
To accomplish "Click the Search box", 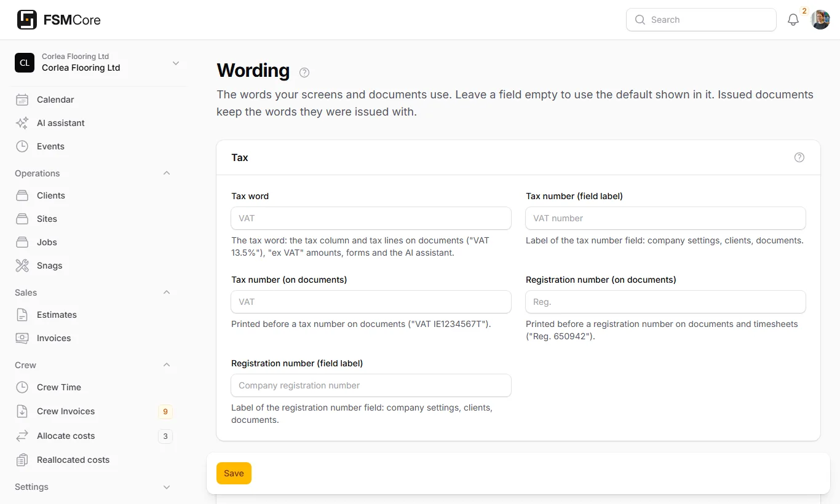I will (x=701, y=20).
